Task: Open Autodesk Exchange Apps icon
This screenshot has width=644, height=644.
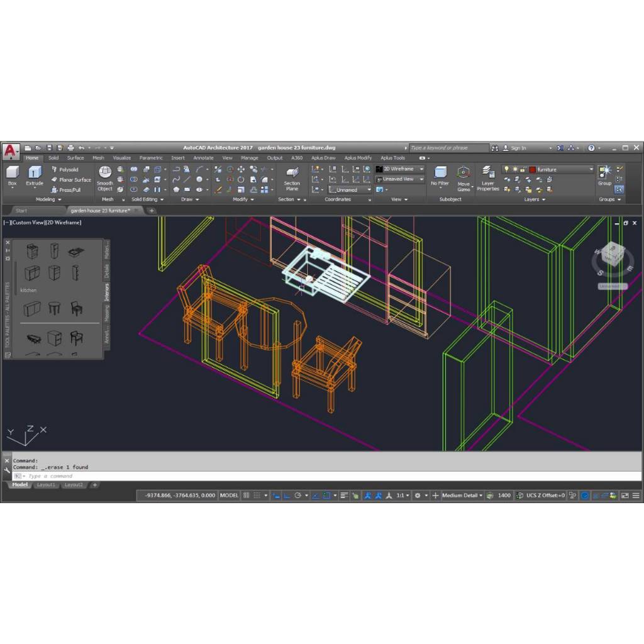Action: [x=560, y=148]
